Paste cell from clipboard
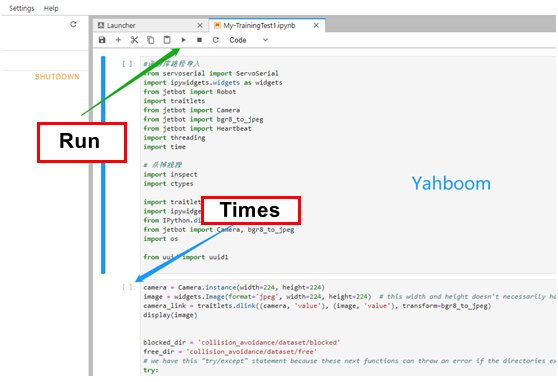558x382 pixels. (167, 40)
